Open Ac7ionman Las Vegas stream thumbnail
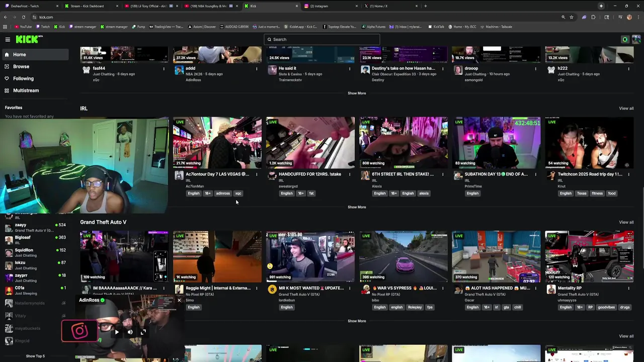This screenshot has width=644, height=362. (x=217, y=143)
